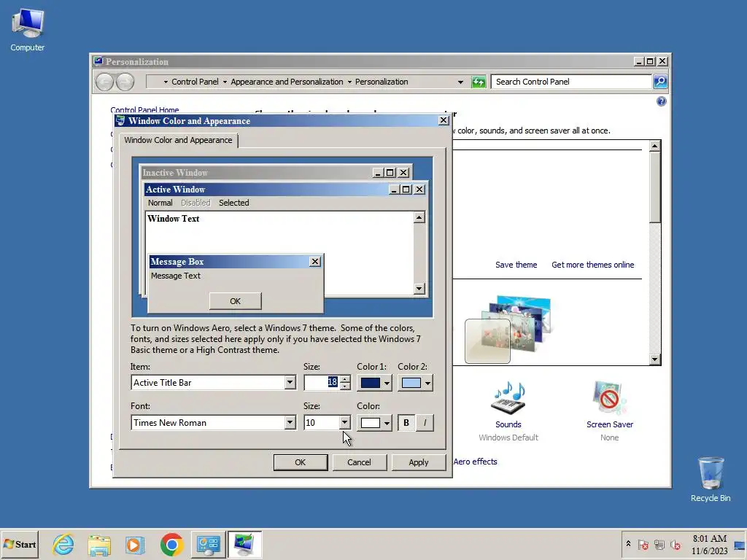
Task: Expand address bar history dropdown arrow
Action: pyautogui.click(x=460, y=82)
